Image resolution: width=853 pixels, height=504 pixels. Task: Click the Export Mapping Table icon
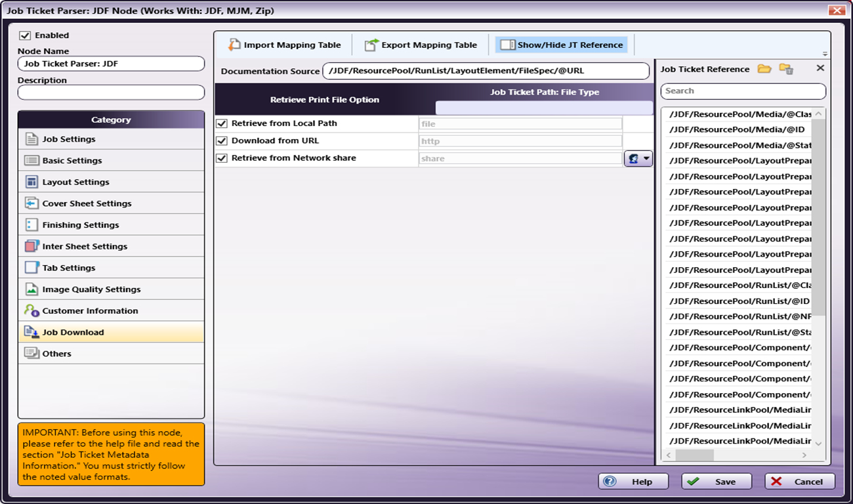click(372, 45)
